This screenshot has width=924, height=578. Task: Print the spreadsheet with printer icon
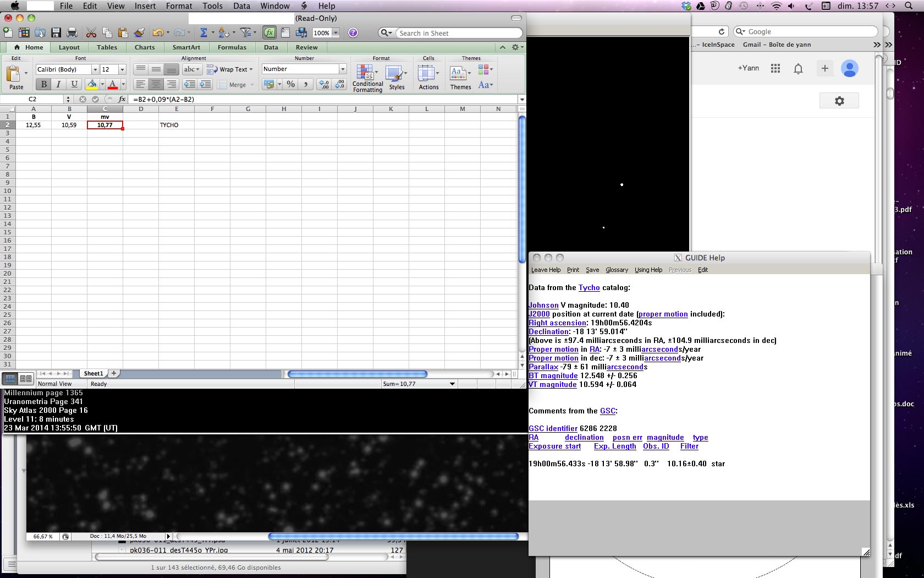pos(71,32)
